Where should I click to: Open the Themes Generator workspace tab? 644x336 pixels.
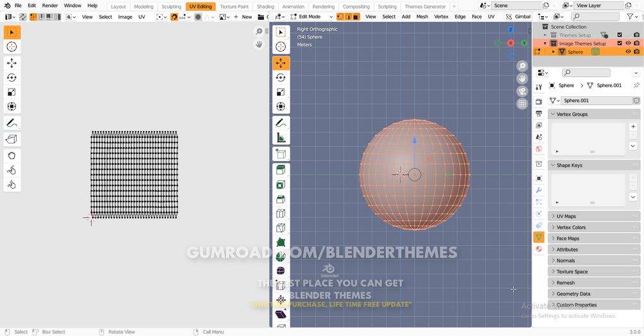425,6
